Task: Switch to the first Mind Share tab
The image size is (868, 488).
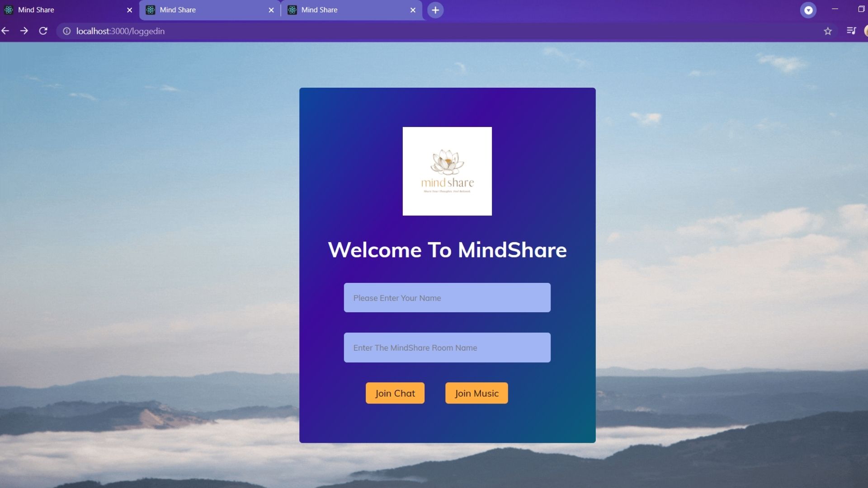Action: tap(63, 10)
